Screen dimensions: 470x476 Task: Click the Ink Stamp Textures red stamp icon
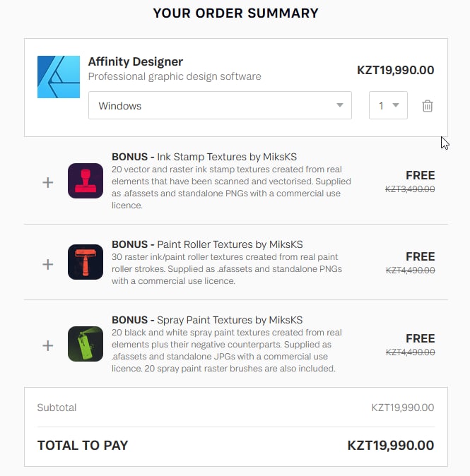pyautogui.click(x=86, y=181)
